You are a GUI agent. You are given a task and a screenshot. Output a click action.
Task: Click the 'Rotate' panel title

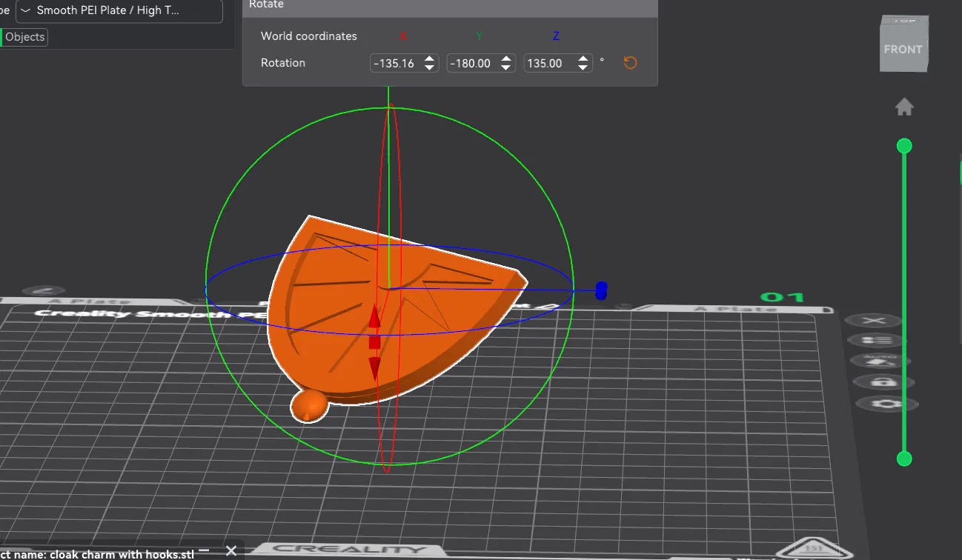tap(266, 4)
